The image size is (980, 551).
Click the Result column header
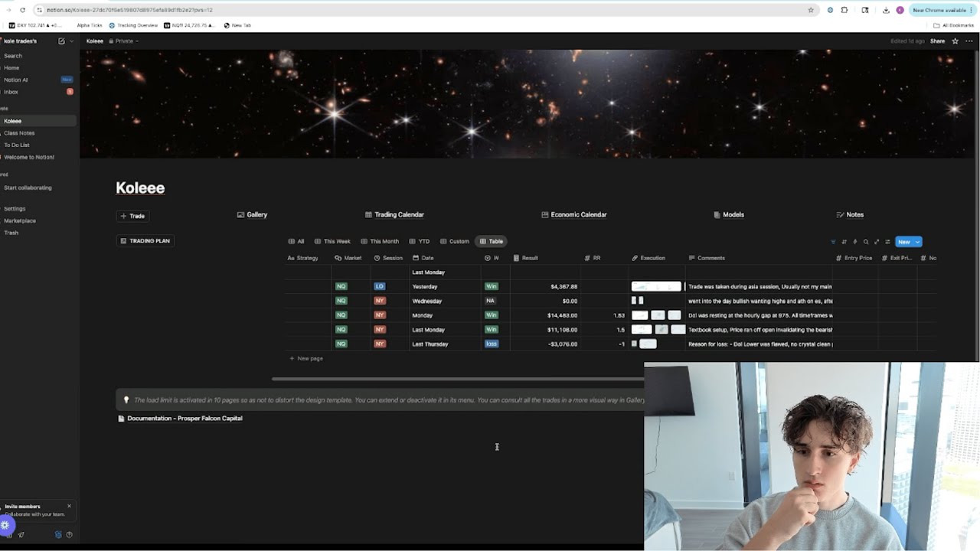pos(525,258)
